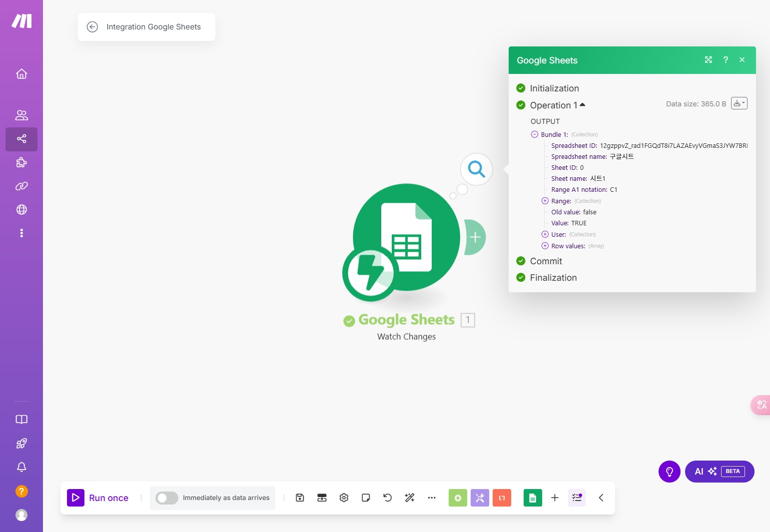Image resolution: width=770 pixels, height=532 pixels.
Task: Collapse Bundle 1 collection
Action: (x=535, y=134)
